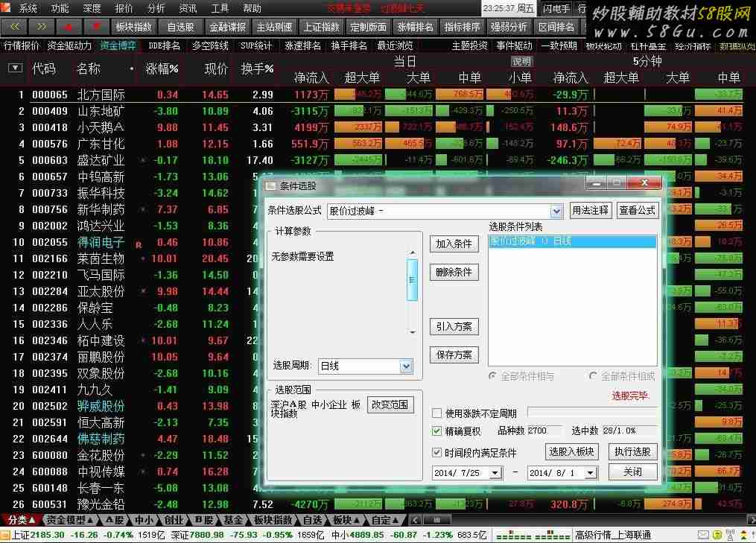Click the red up arrow toolbar icon

pyautogui.click(x=69, y=27)
